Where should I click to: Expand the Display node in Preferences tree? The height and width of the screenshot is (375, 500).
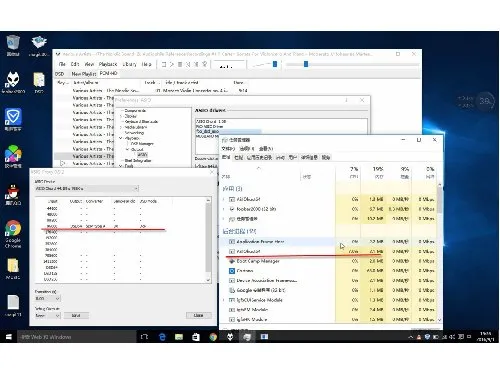point(121,116)
